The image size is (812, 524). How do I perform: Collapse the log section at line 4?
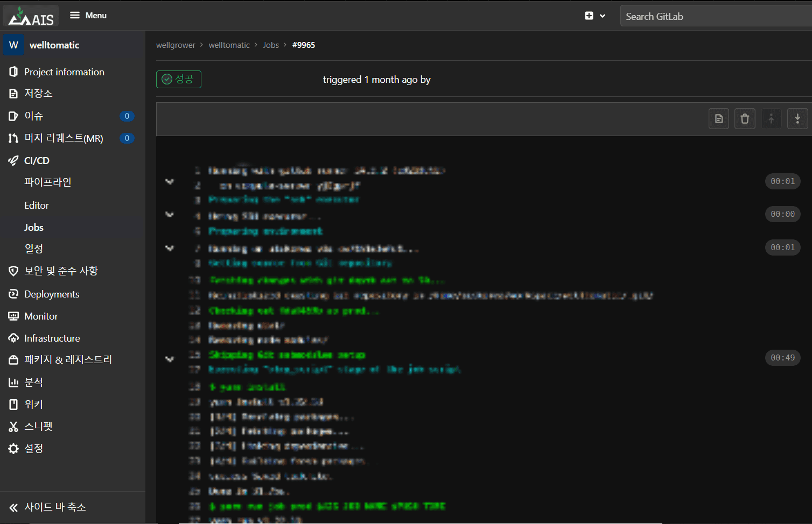[170, 214]
